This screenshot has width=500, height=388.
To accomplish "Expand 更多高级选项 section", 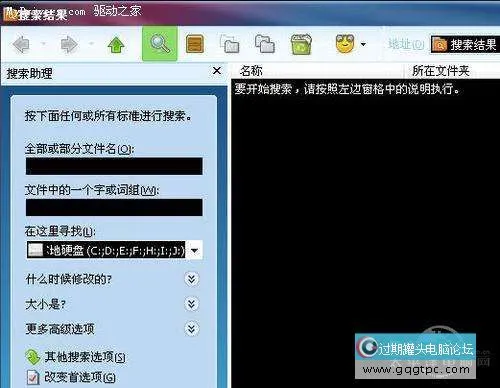I will (192, 329).
